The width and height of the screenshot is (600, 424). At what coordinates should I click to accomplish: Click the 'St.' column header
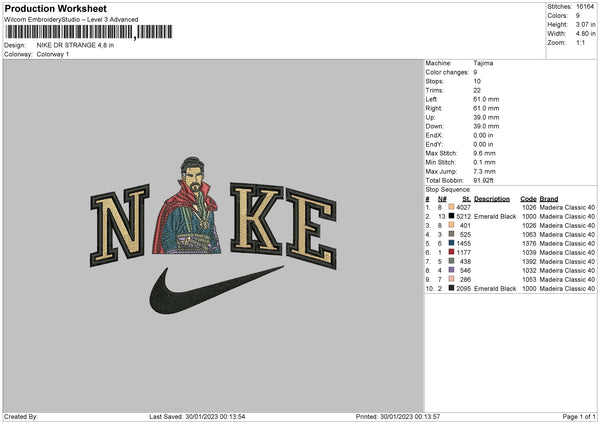(x=466, y=199)
